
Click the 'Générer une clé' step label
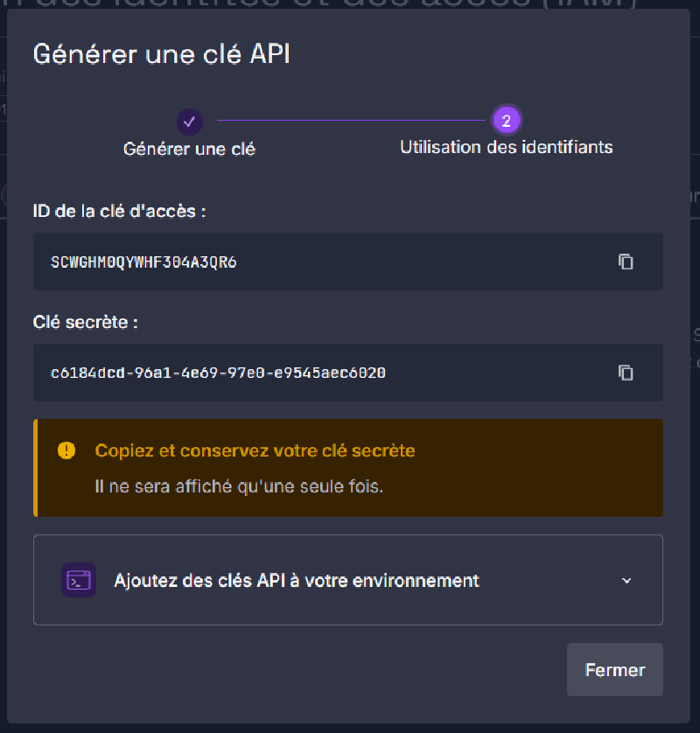[189, 149]
